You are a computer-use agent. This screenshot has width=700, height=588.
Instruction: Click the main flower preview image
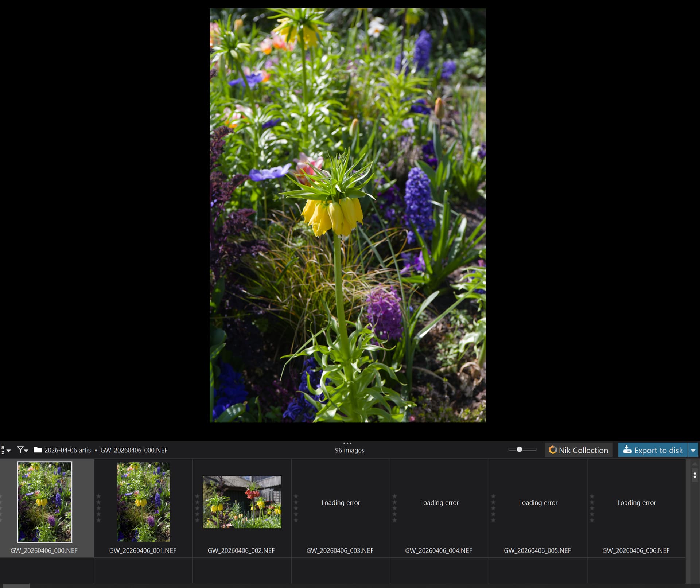coord(347,215)
